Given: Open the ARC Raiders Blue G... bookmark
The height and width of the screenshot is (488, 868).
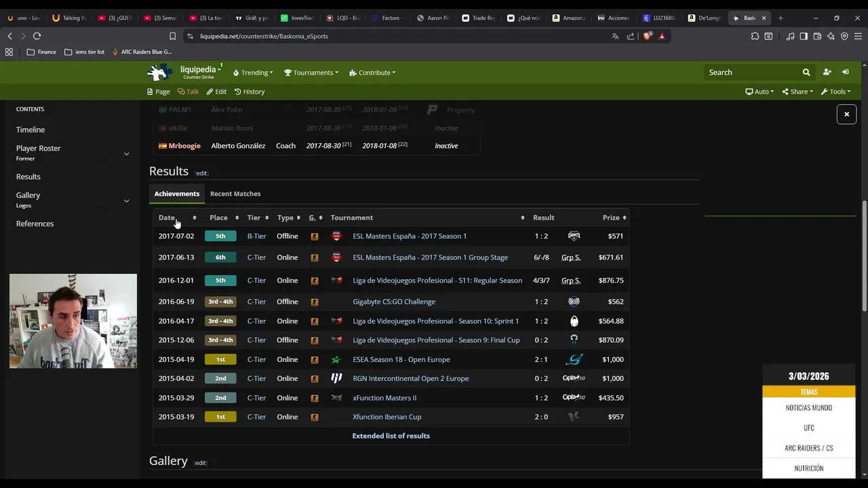Looking at the screenshot, I should (142, 52).
